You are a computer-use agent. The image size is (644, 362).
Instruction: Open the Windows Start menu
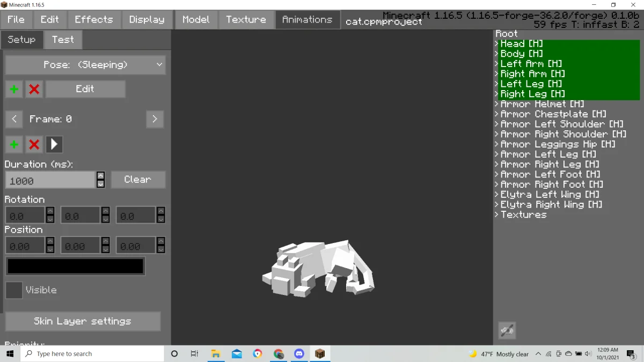(x=10, y=354)
